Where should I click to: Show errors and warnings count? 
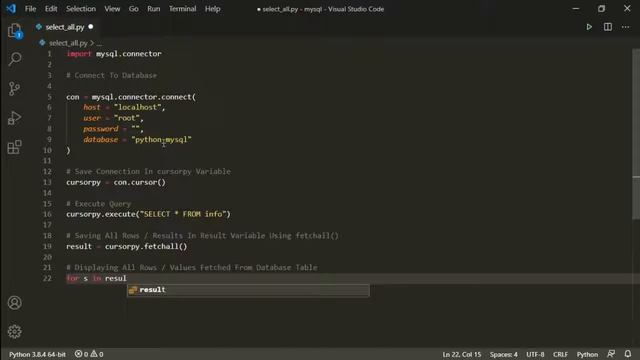[x=89, y=354]
